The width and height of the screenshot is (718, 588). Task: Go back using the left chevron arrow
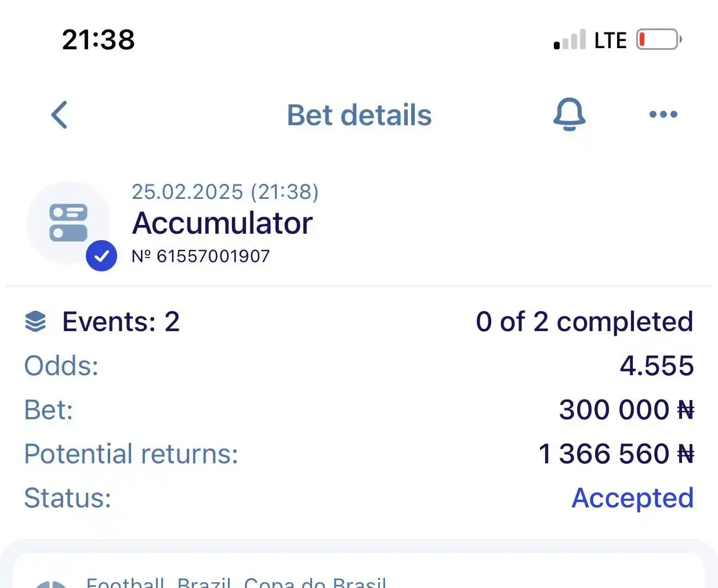(59, 115)
